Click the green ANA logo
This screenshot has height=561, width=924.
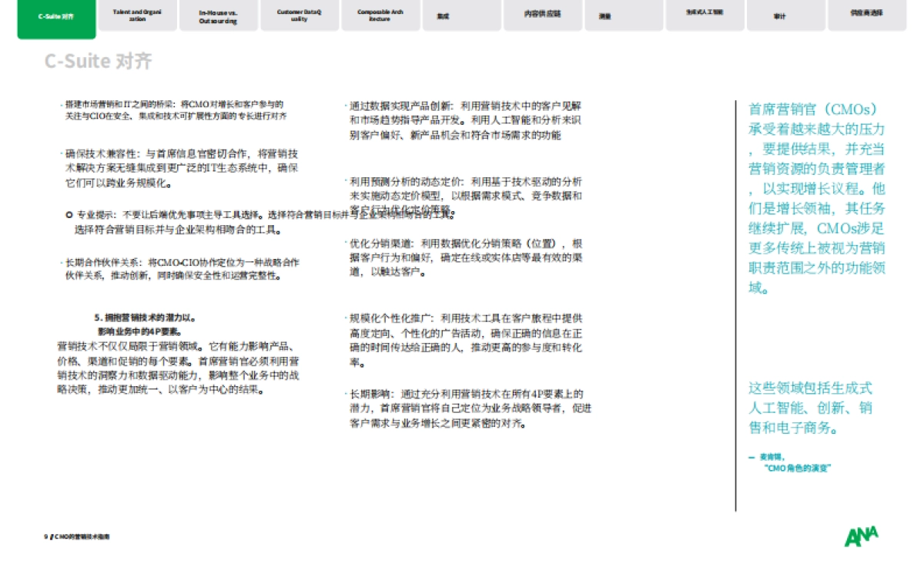[x=861, y=536]
